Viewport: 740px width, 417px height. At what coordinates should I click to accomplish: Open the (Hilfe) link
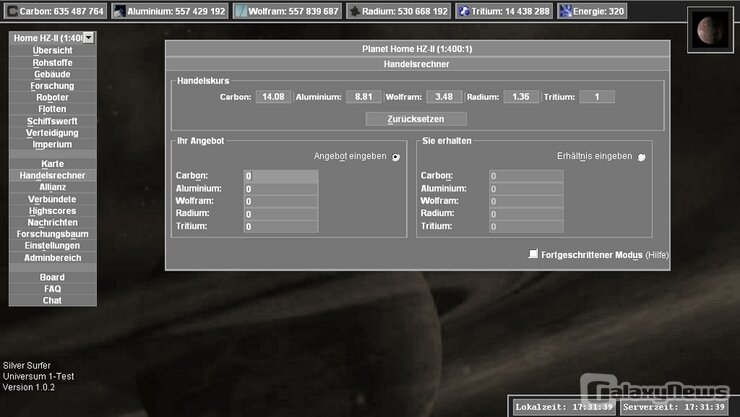point(657,255)
